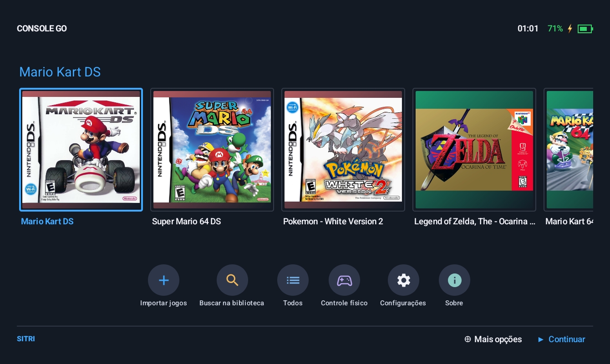Click the 'Pokemon - White Version 2' label
The width and height of the screenshot is (610, 364).
333,222
